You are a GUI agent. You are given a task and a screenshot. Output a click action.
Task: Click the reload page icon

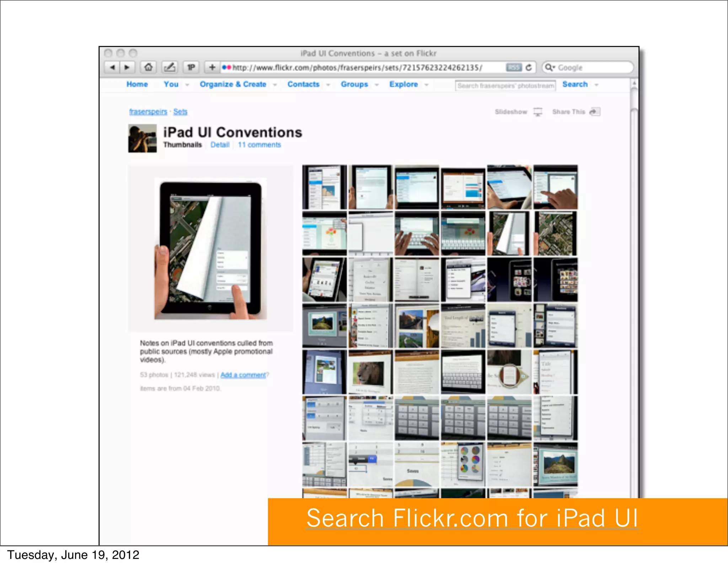point(529,67)
